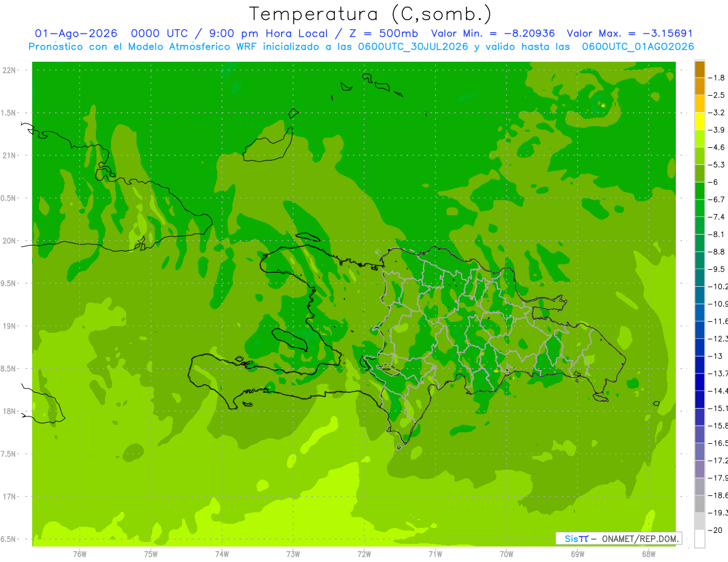
Task: Click the olive-green swatch between -5.3 and -6
Action: click(699, 173)
